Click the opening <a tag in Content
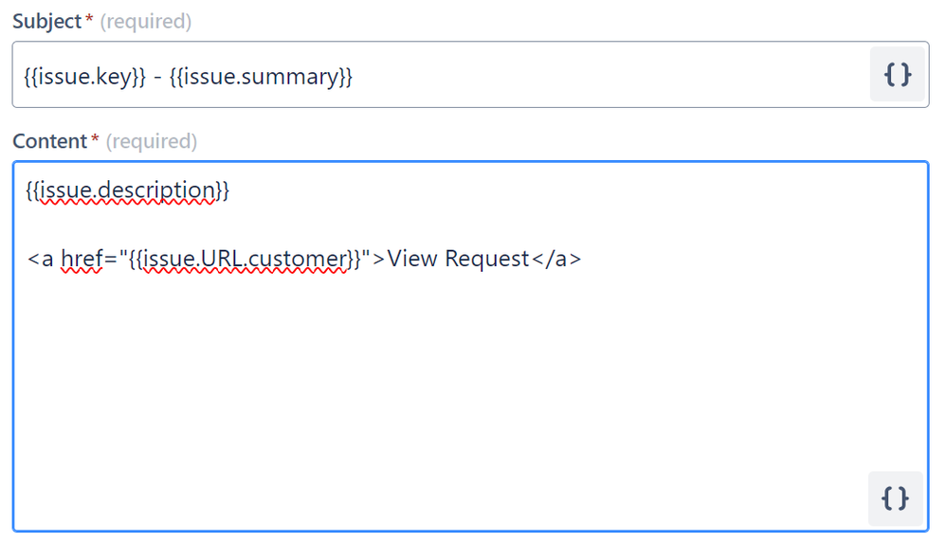Viewport: 947px width, 560px height. pyautogui.click(x=41, y=259)
